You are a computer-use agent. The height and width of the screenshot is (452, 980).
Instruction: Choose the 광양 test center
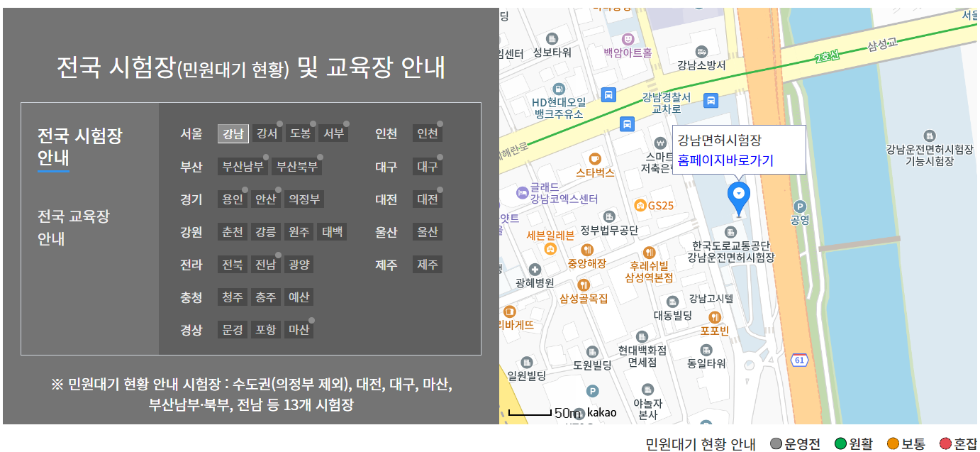click(x=299, y=265)
